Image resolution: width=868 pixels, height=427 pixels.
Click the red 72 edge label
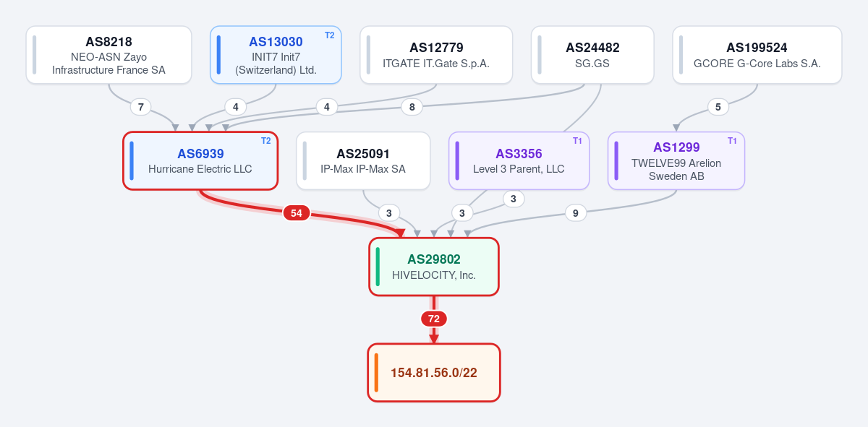pos(434,319)
